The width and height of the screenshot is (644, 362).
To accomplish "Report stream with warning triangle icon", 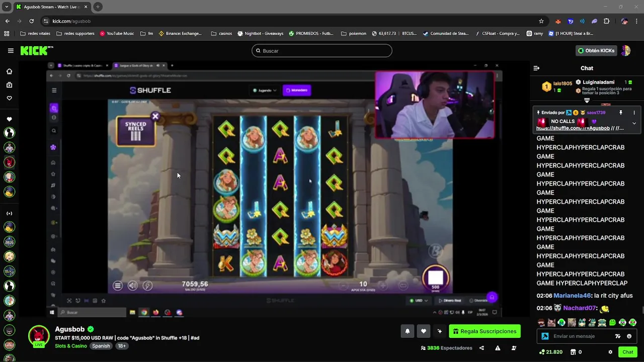I will tap(498, 348).
